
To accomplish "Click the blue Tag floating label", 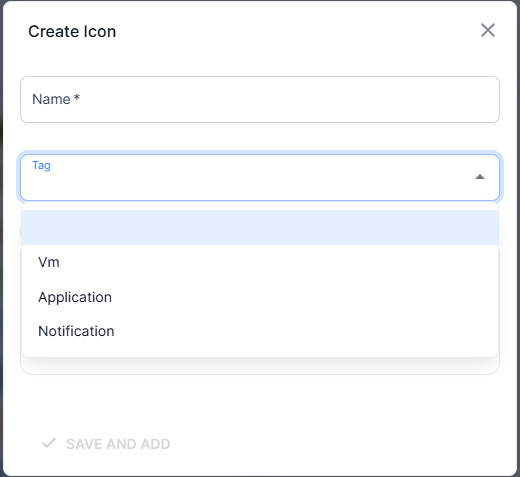I will pos(41,165).
